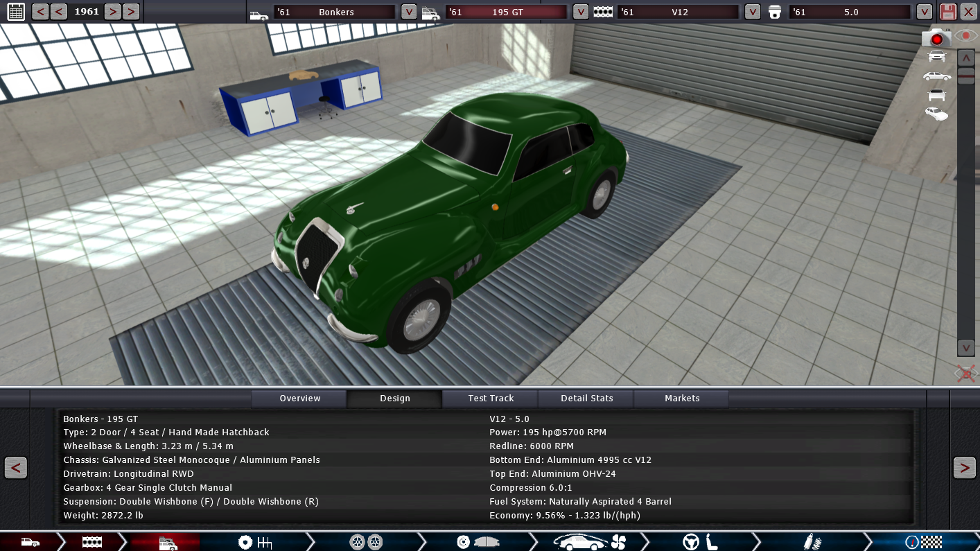Open the calendar icon in top bar
Viewport: 980px width, 551px height.
click(15, 12)
